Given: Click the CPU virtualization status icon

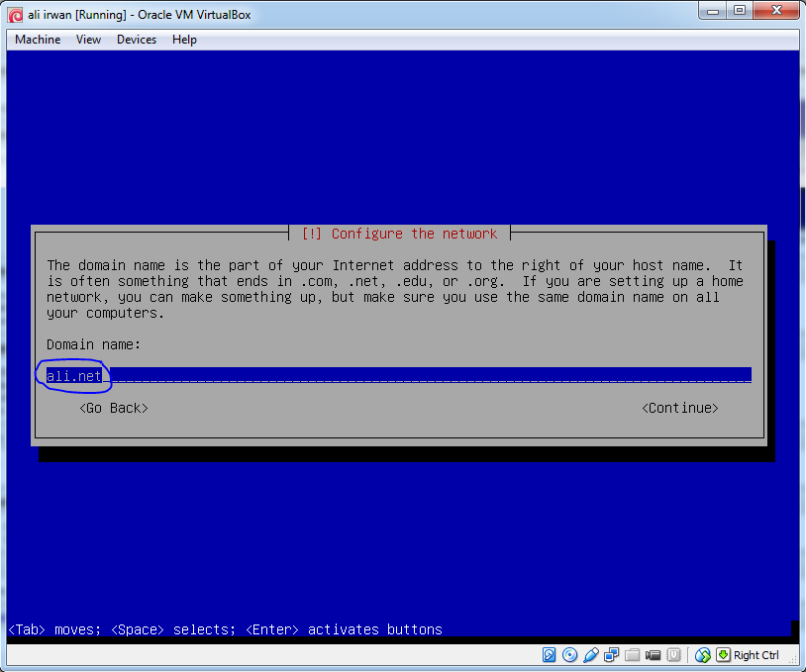Looking at the screenshot, I should [x=673, y=654].
